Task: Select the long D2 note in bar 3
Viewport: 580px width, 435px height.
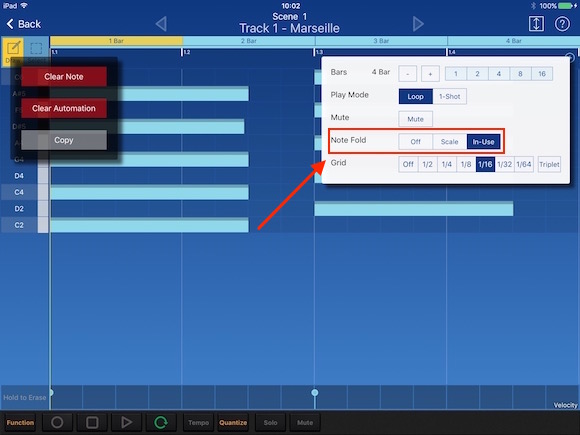Action: pos(414,209)
